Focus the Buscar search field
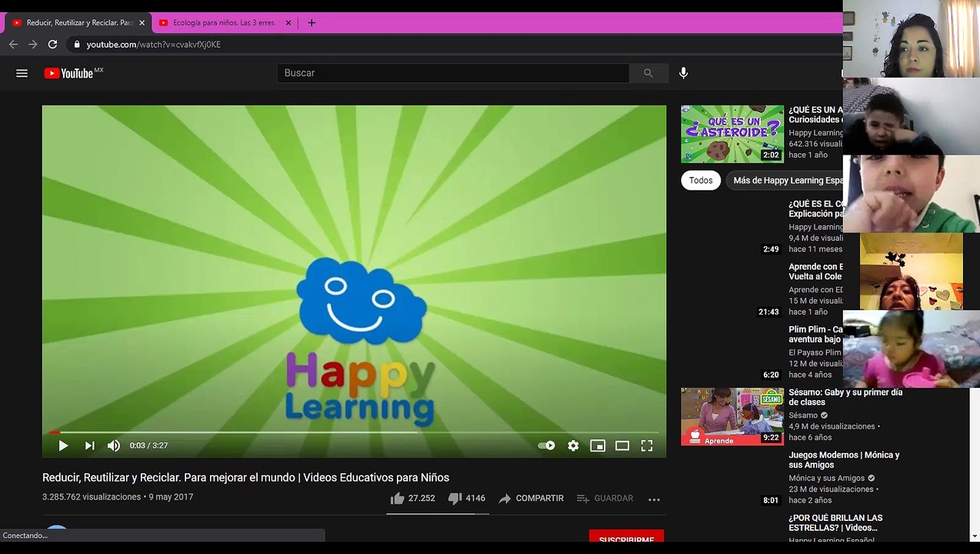The image size is (980, 554). [x=452, y=73]
